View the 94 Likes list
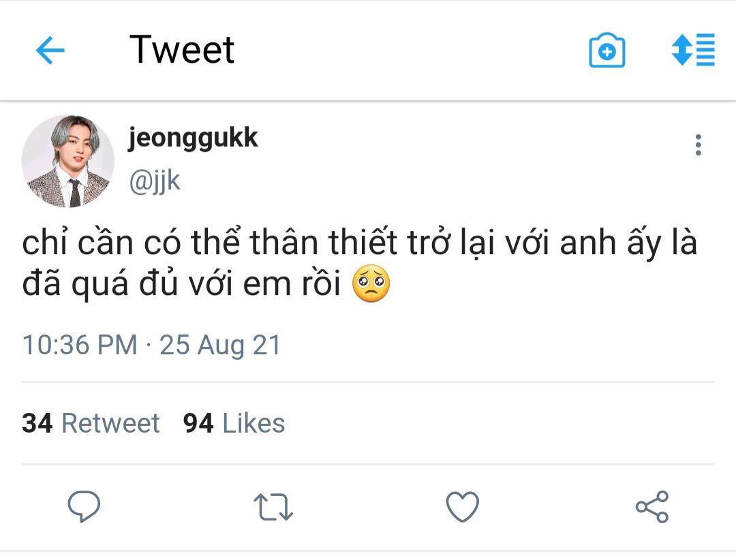The height and width of the screenshot is (560, 736). 234,423
